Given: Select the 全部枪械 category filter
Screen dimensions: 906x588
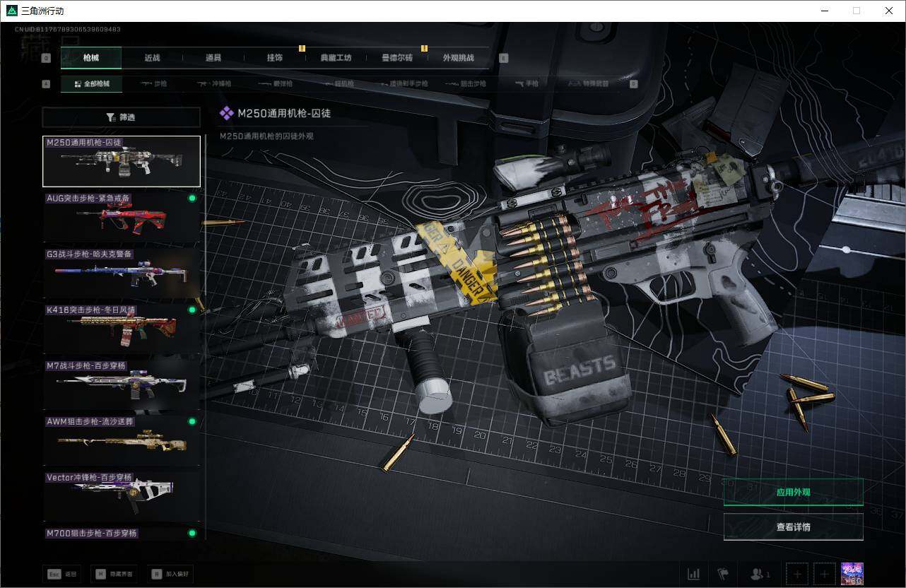Looking at the screenshot, I should click(91, 84).
